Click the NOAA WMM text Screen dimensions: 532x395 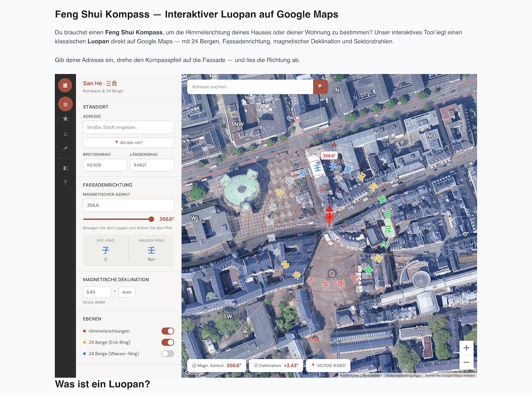coord(94,303)
